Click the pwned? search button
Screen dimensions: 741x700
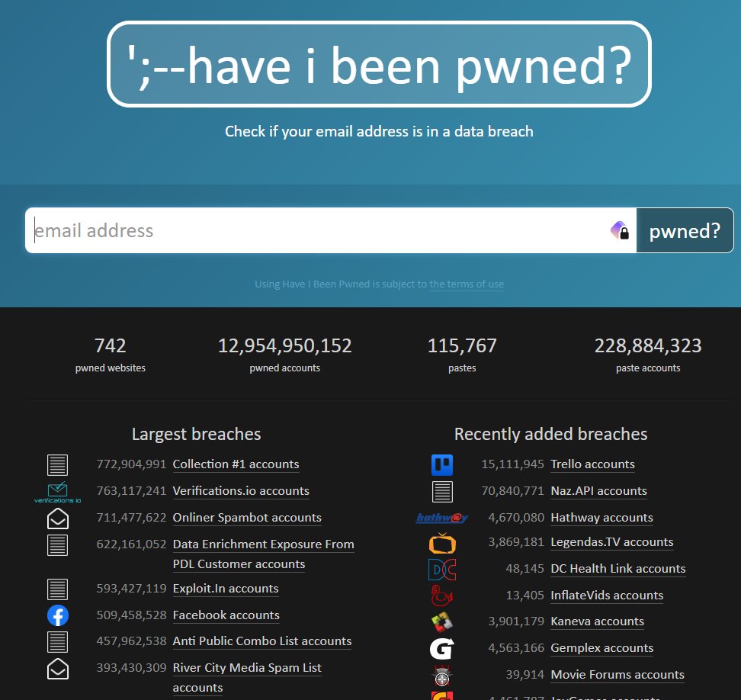tap(685, 230)
